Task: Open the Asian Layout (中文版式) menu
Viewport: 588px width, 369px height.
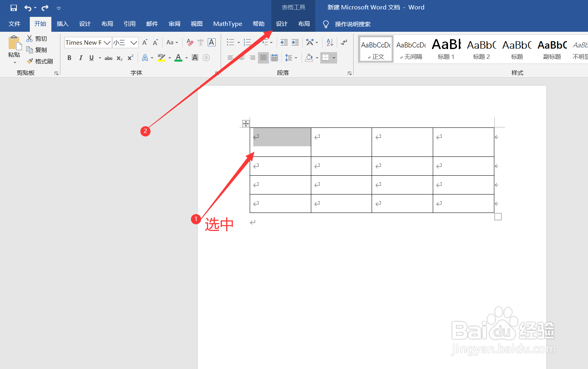Action: pos(312,42)
